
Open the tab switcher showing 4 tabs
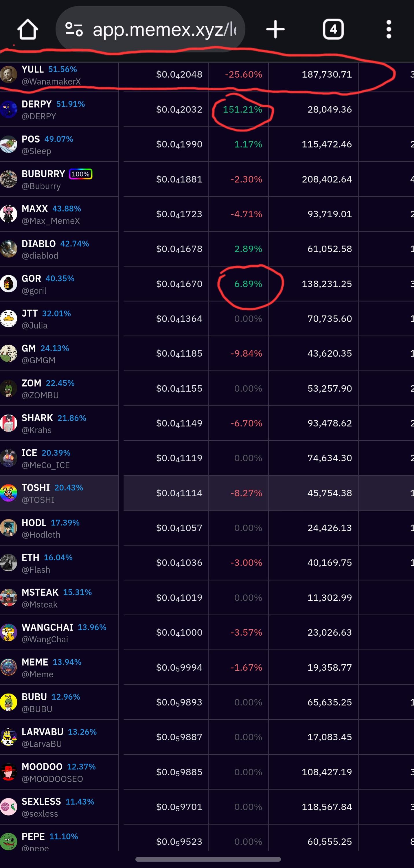pos(333,29)
